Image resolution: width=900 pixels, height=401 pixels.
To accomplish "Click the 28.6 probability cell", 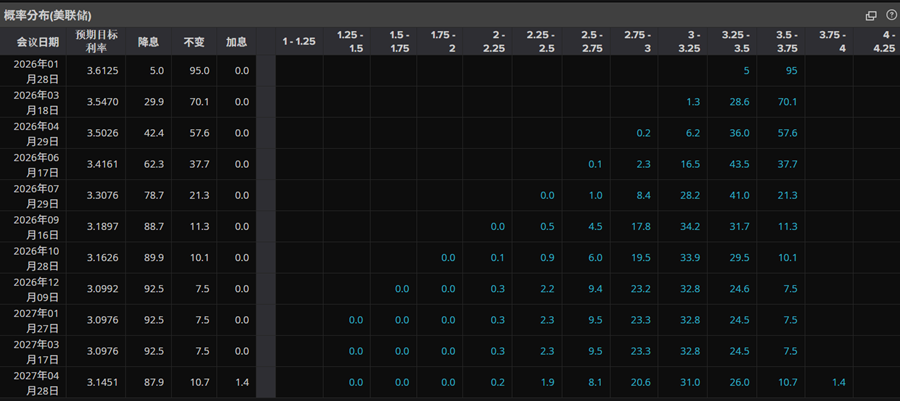I will pos(740,102).
